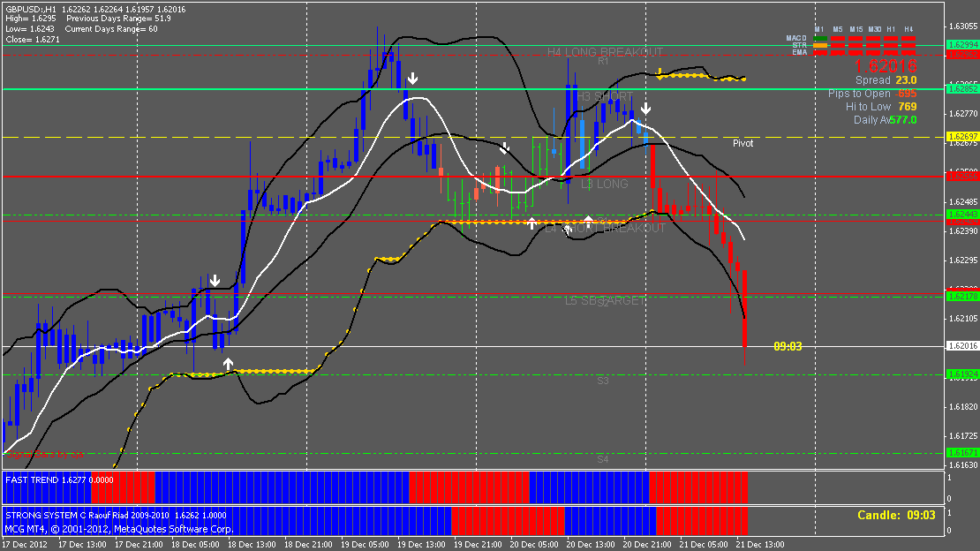Select the H3 SHORT level label
Screen dimensions: 980x551
(x=605, y=96)
